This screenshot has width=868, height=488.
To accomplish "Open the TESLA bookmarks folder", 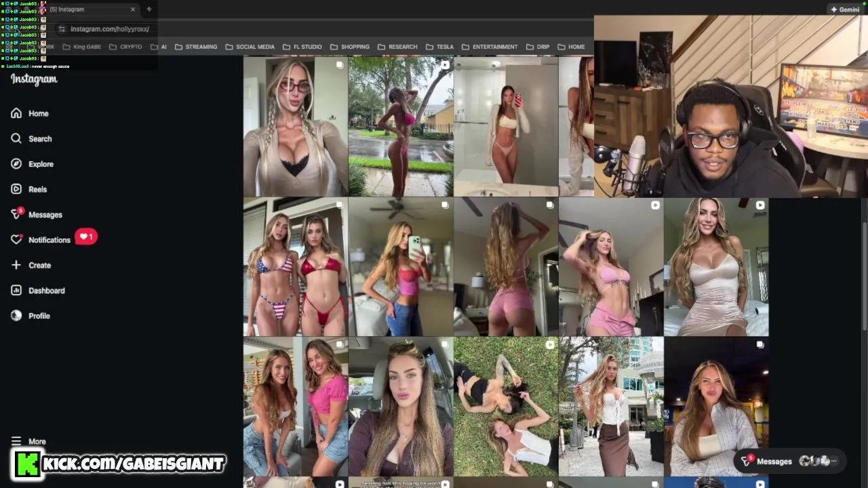I will point(439,47).
